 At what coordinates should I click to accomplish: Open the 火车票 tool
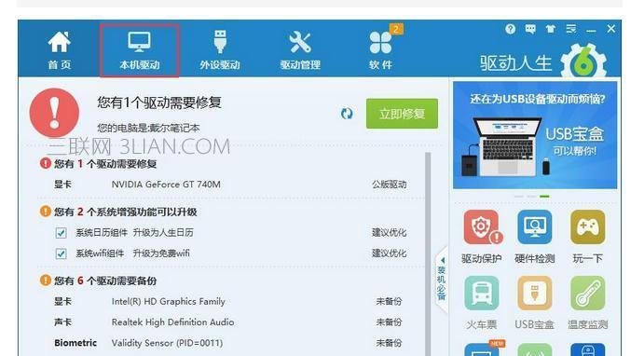(x=481, y=303)
